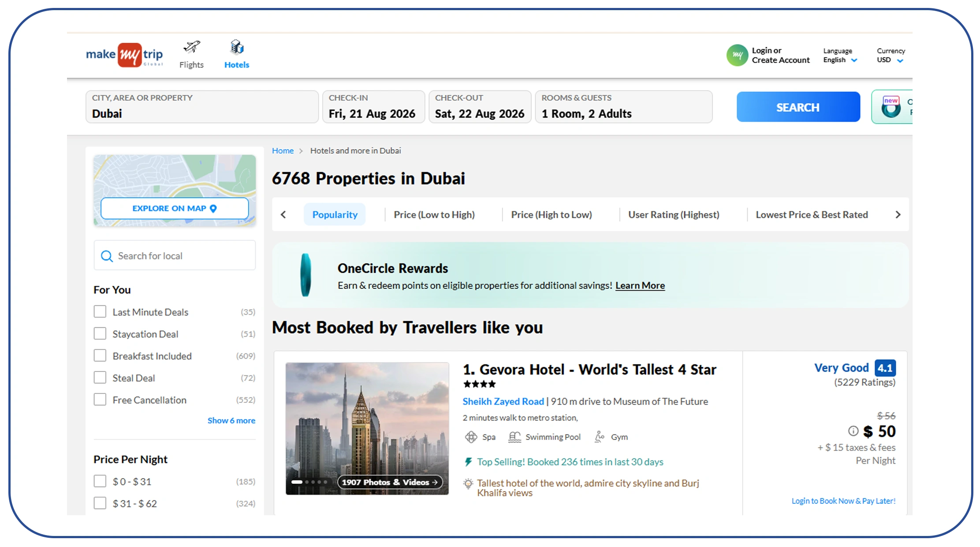Tick the Breakfast Included checkbox
The height and width of the screenshot is (547, 980).
click(100, 356)
